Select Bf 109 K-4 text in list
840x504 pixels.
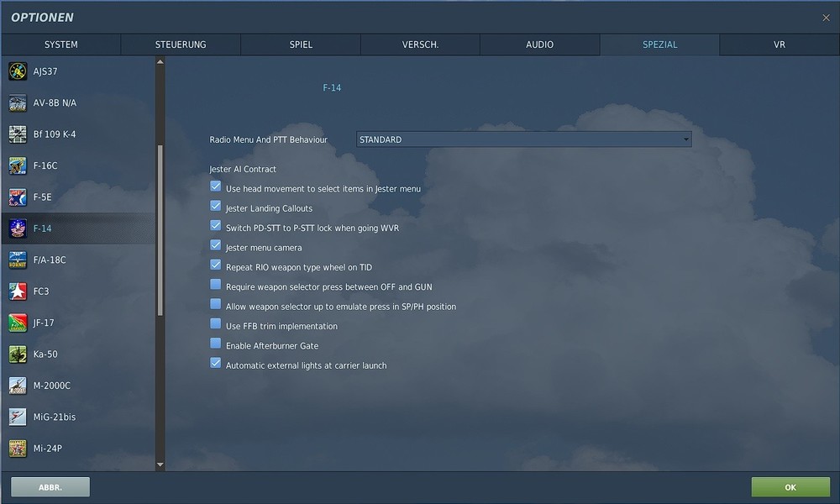click(55, 134)
